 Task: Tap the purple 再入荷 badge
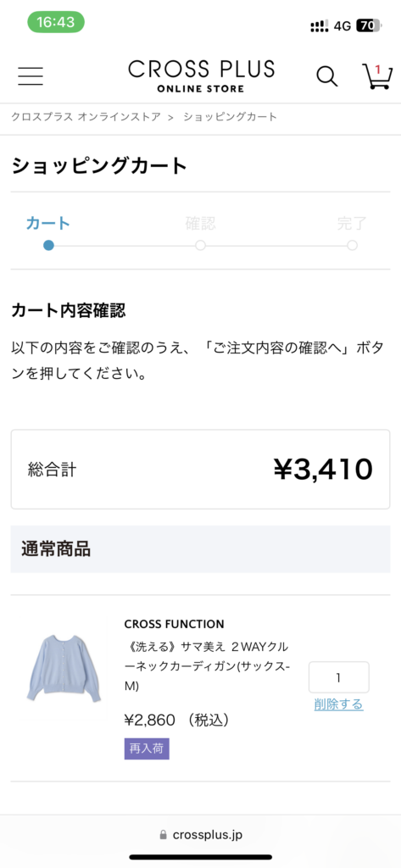click(147, 749)
